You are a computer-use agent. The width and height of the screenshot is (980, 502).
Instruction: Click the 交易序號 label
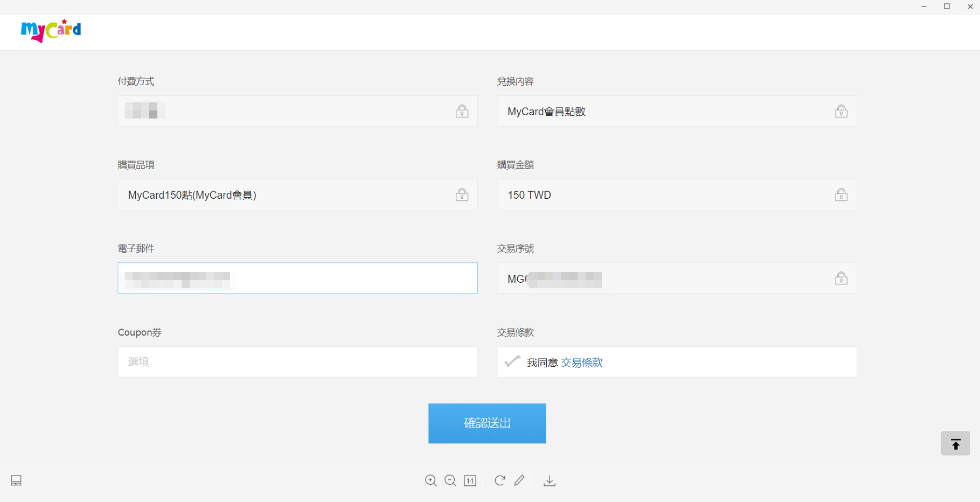tap(516, 248)
